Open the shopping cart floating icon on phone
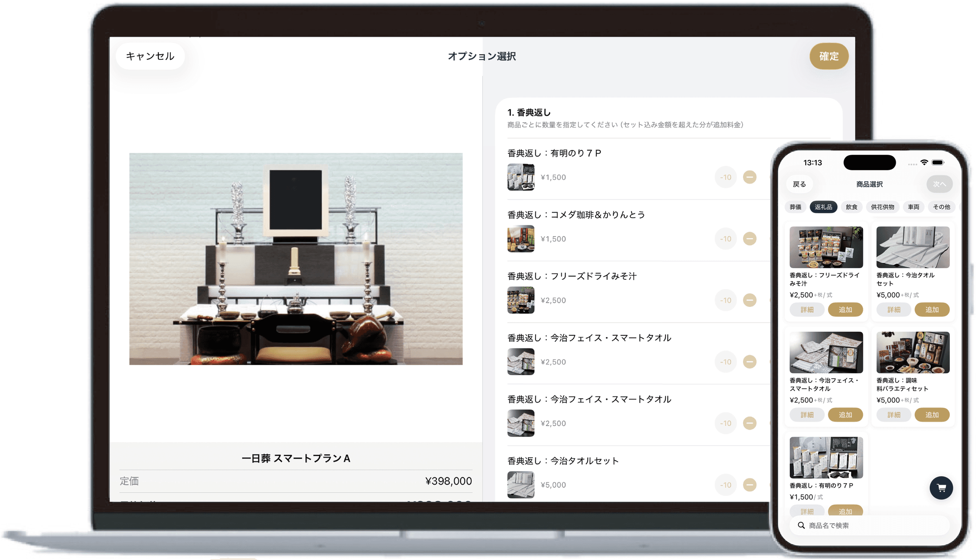This screenshot has width=976, height=560. (941, 488)
